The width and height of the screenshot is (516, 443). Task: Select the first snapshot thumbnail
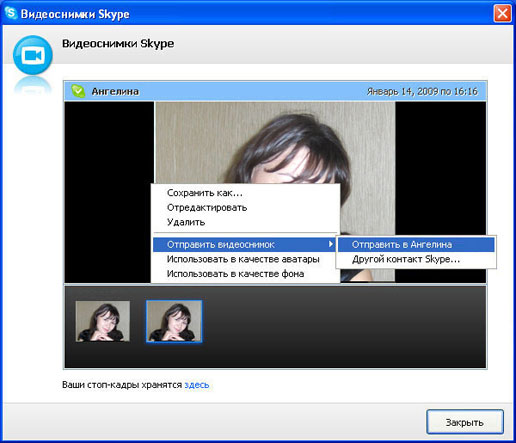103,321
